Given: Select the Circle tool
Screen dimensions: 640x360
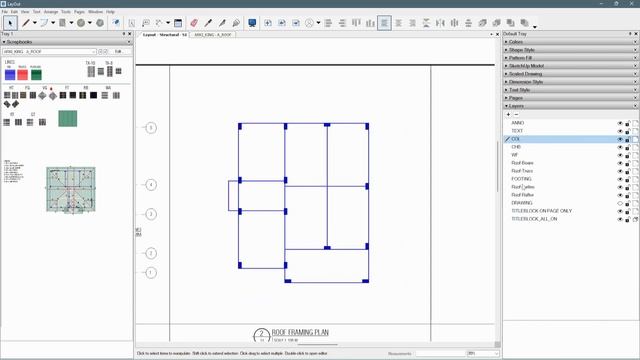Looking at the screenshot, I should (81, 23).
